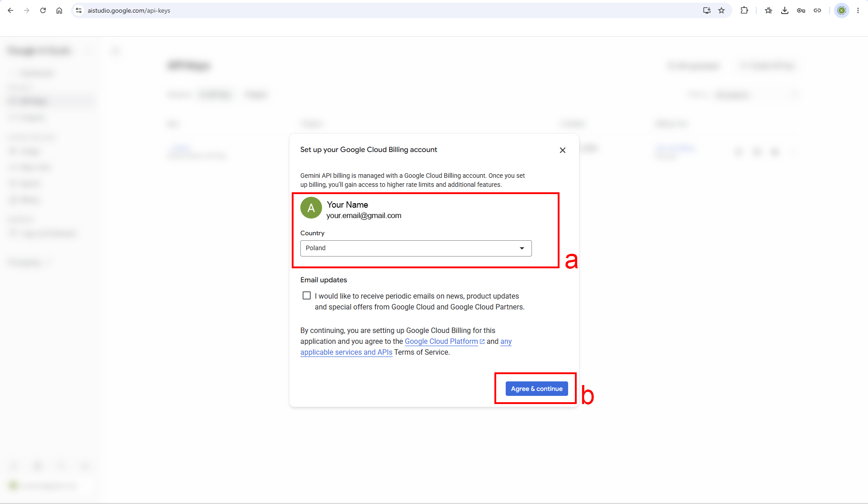Open the bookmarks star toolbar icon

[768, 10]
